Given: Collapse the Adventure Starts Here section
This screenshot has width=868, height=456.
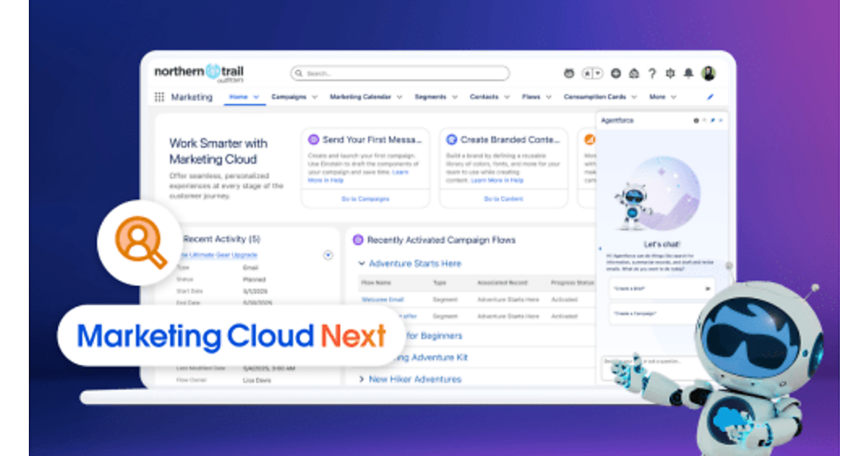Looking at the screenshot, I should coord(362,264).
